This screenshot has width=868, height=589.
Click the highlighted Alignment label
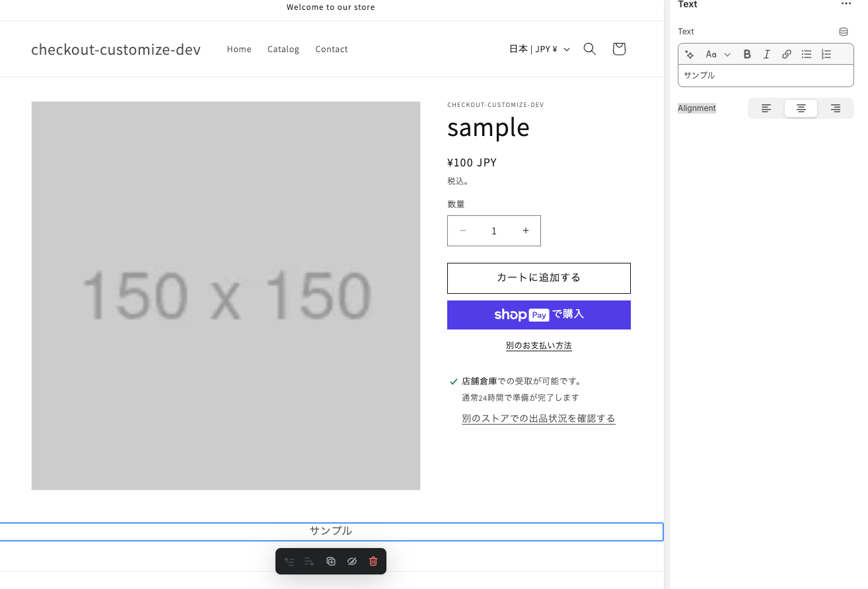point(697,108)
